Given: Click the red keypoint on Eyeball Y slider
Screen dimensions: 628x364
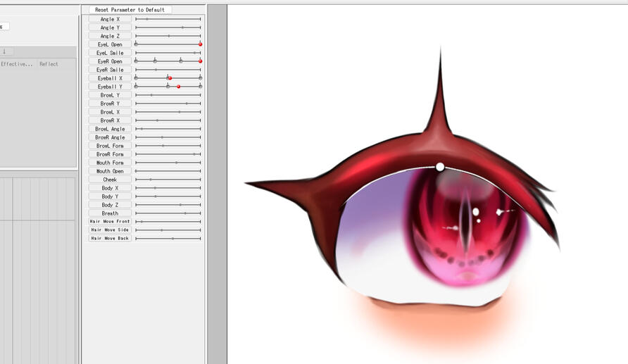Looking at the screenshot, I should pos(179,87).
